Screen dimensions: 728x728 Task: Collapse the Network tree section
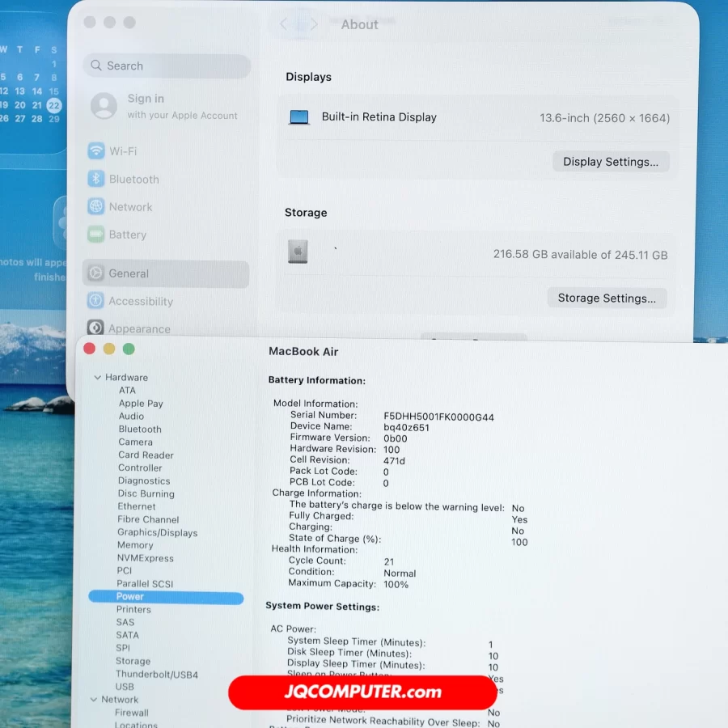(x=93, y=700)
